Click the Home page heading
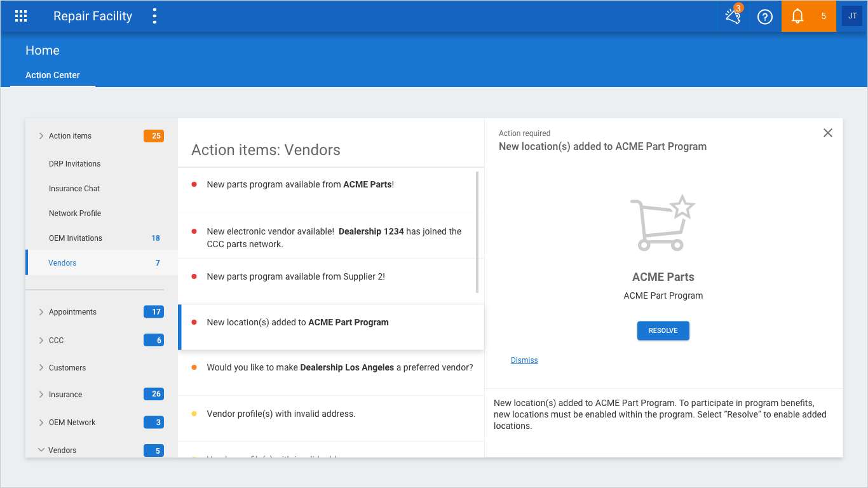 43,50
